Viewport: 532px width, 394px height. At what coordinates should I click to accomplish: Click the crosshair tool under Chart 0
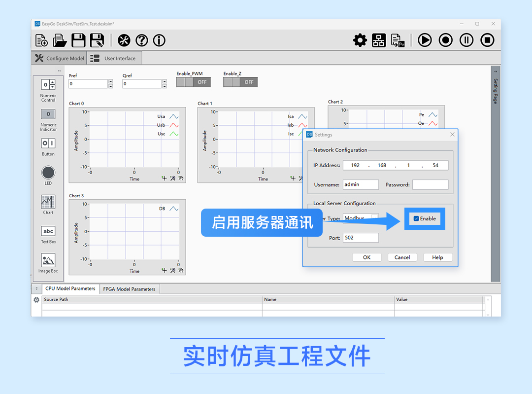coord(164,178)
